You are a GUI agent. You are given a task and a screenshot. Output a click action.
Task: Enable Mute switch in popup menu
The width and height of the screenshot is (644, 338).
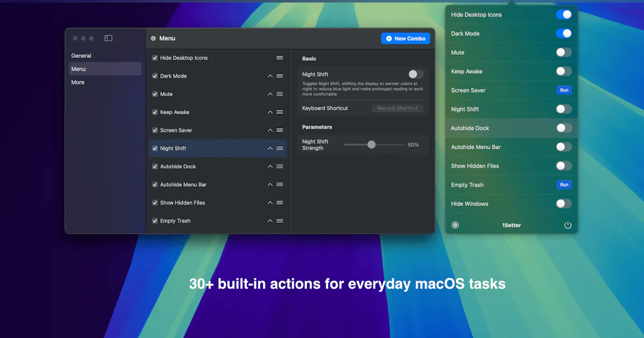point(563,53)
